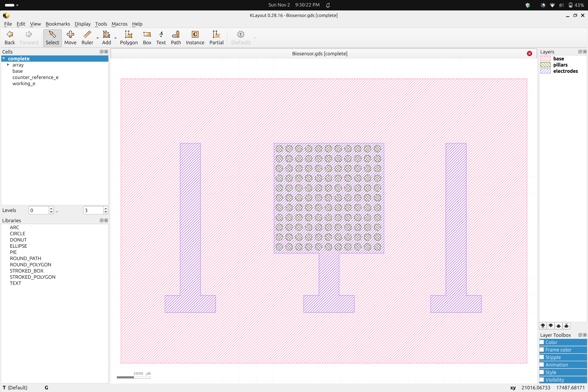Click the pillars layer swatch
588x392 pixels.
point(545,65)
